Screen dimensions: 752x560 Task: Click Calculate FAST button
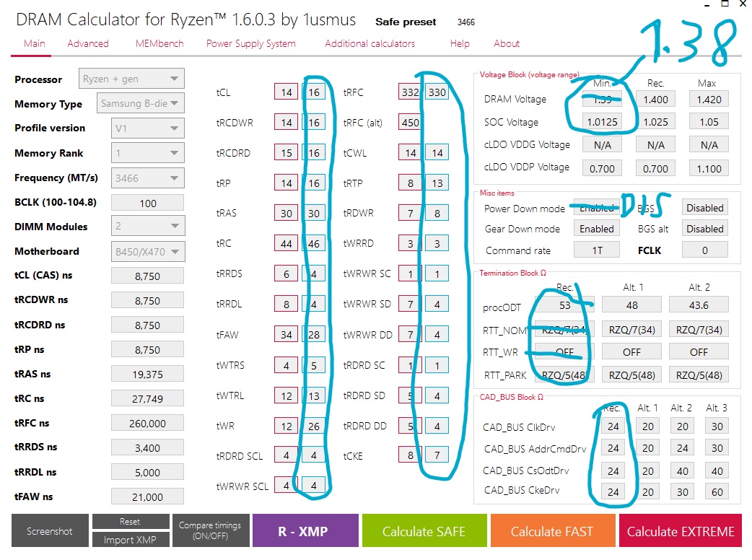click(x=553, y=530)
